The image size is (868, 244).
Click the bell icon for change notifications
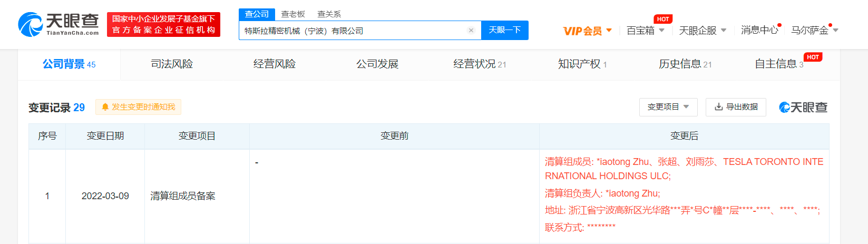tap(105, 107)
